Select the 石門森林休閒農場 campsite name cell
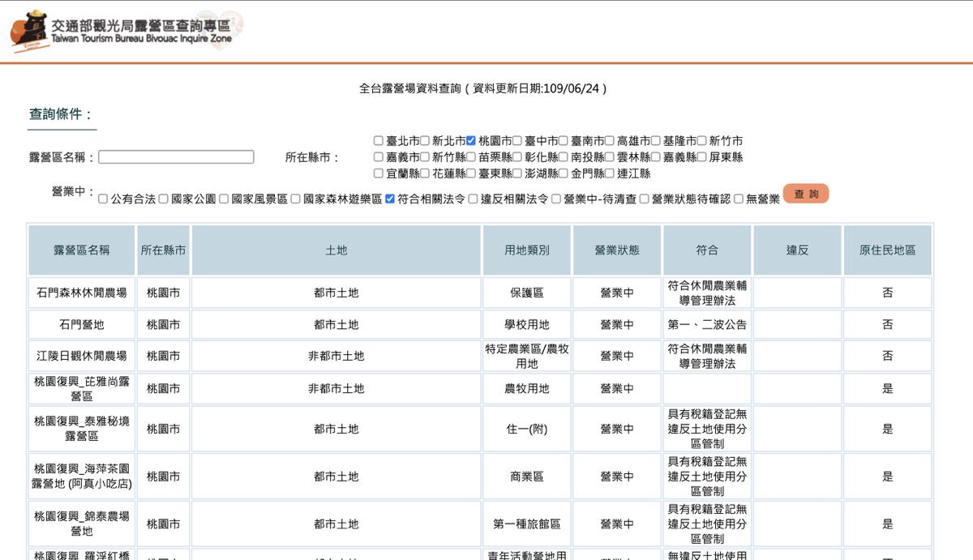The width and height of the screenshot is (973, 560). click(81, 293)
